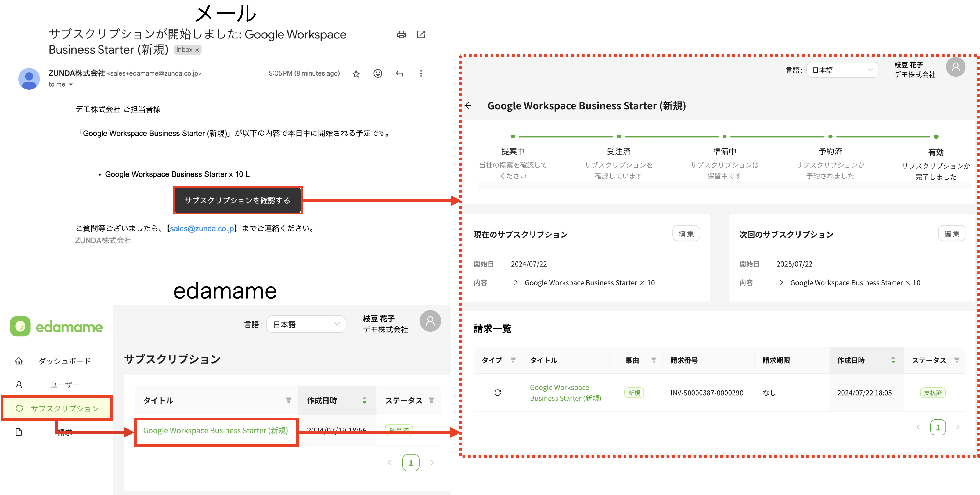
Task: Click the 受注済 progress step
Action: click(x=619, y=151)
